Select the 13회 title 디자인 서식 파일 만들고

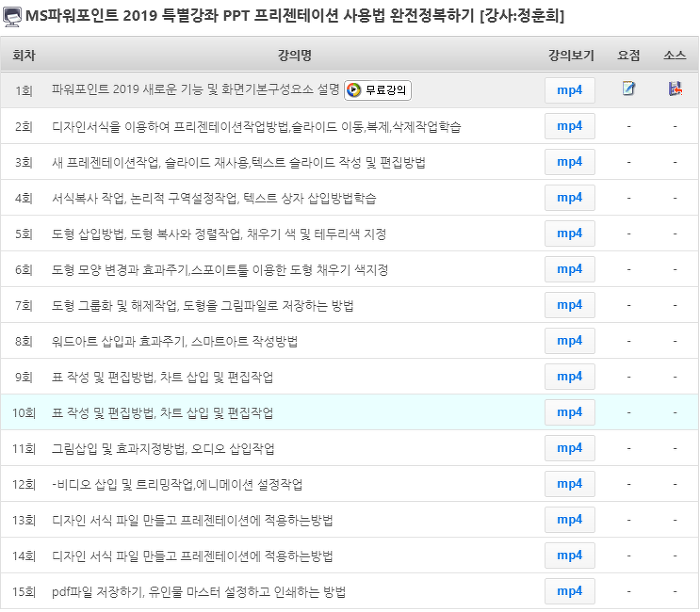[x=192, y=520]
